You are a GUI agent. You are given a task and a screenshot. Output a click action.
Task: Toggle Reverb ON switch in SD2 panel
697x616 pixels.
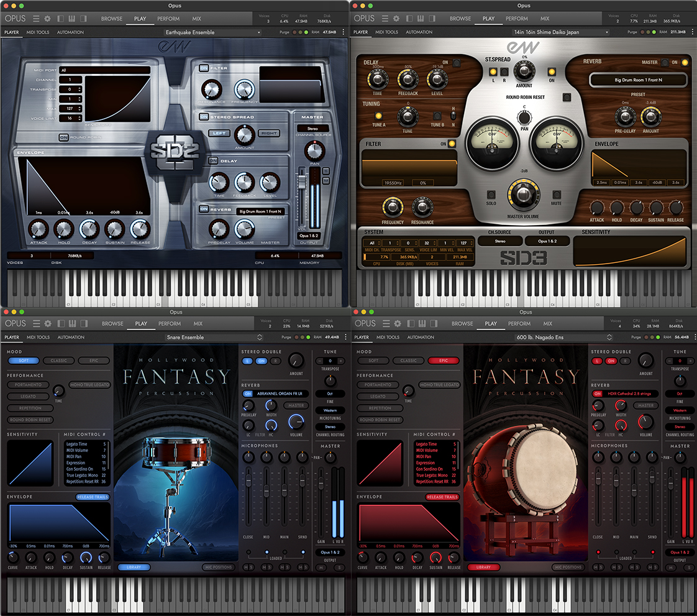coord(204,209)
